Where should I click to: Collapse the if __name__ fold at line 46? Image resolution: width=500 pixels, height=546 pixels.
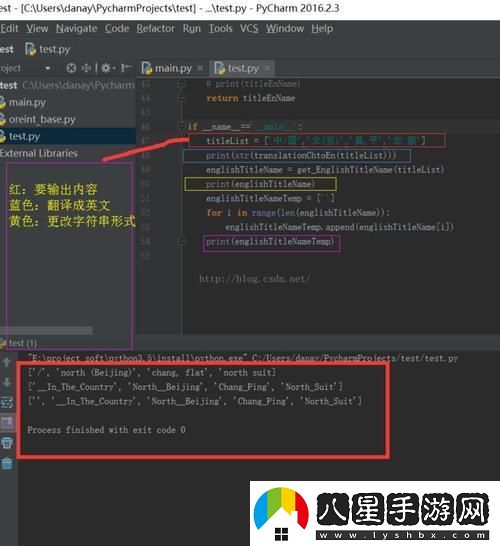click(181, 125)
